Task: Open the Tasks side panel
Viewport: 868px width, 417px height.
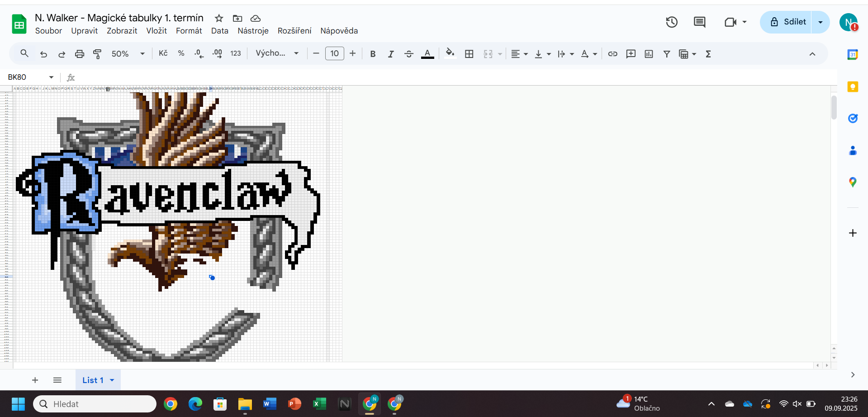Action: pos(853,118)
